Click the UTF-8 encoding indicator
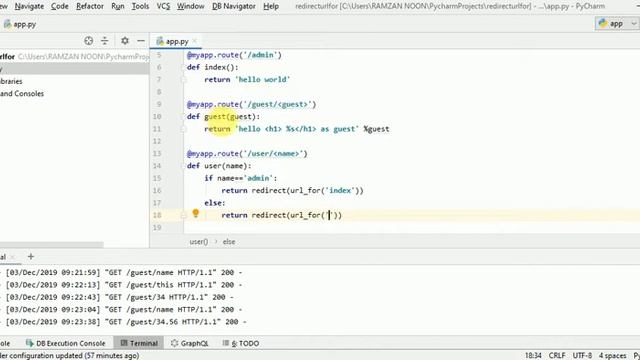 point(582,356)
